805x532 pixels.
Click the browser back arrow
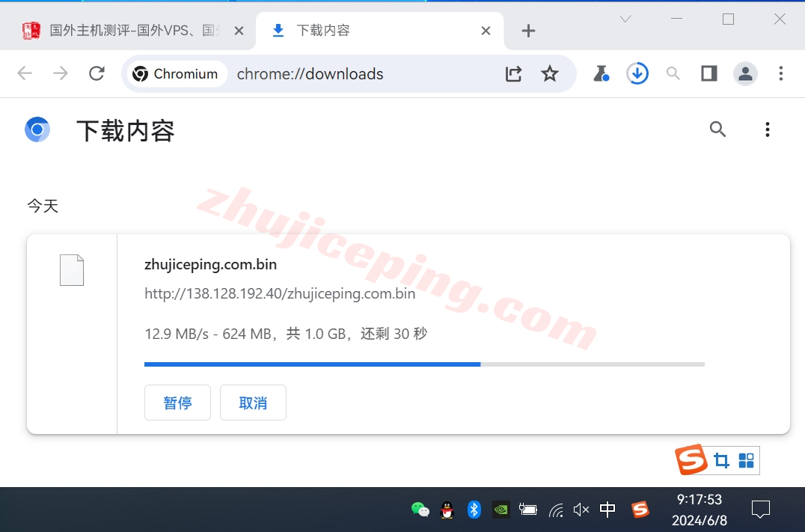tap(25, 73)
